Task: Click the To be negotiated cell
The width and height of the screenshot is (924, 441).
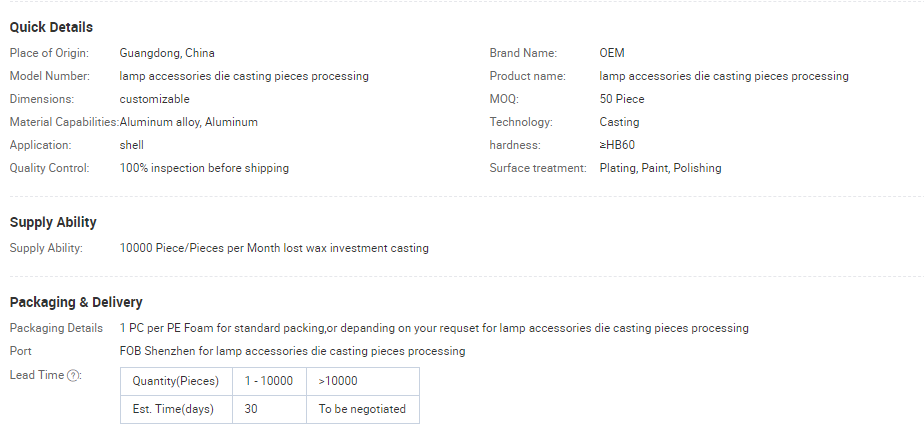Action: coord(363,409)
